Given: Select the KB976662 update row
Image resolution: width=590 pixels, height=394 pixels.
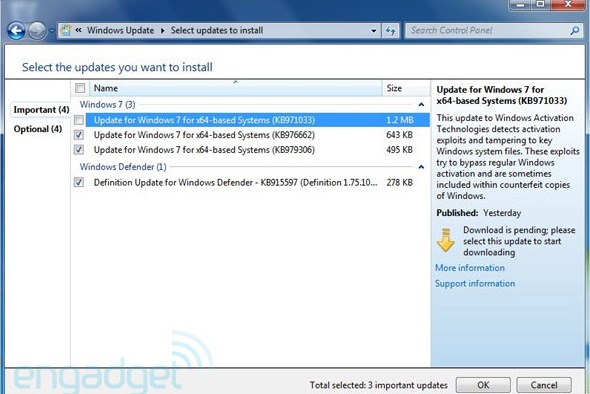Looking at the screenshot, I should (x=257, y=135).
